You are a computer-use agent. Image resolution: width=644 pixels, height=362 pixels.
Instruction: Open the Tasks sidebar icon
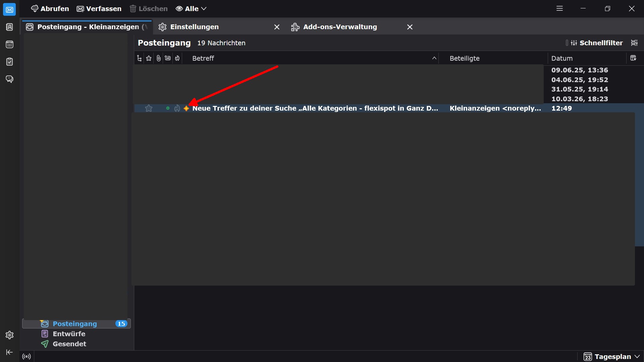tap(9, 62)
